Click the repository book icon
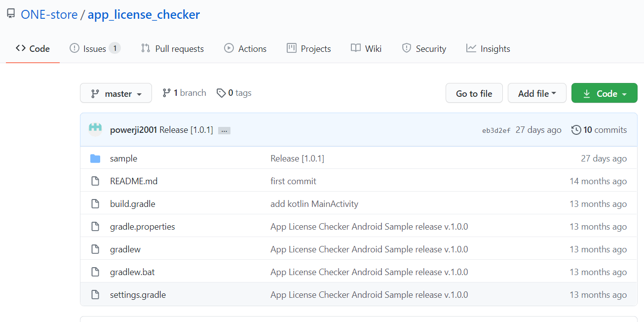Screen dimensions: 644x322 [10, 14]
